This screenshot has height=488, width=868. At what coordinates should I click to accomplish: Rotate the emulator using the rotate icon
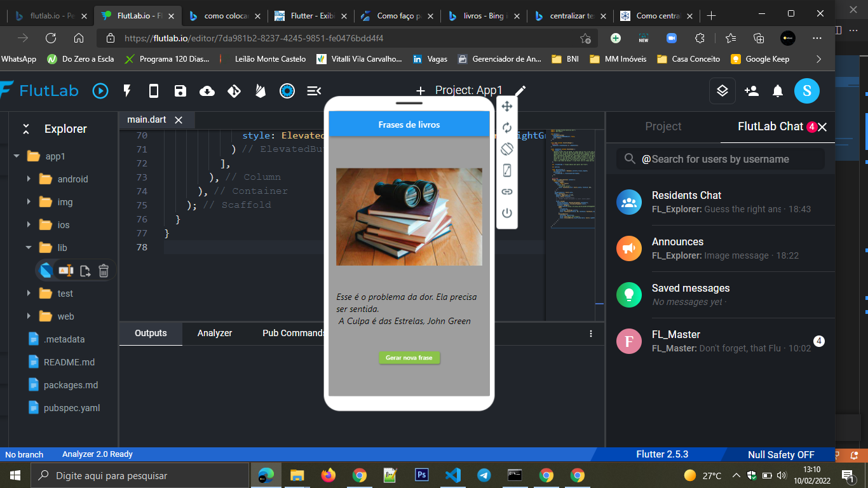point(506,148)
